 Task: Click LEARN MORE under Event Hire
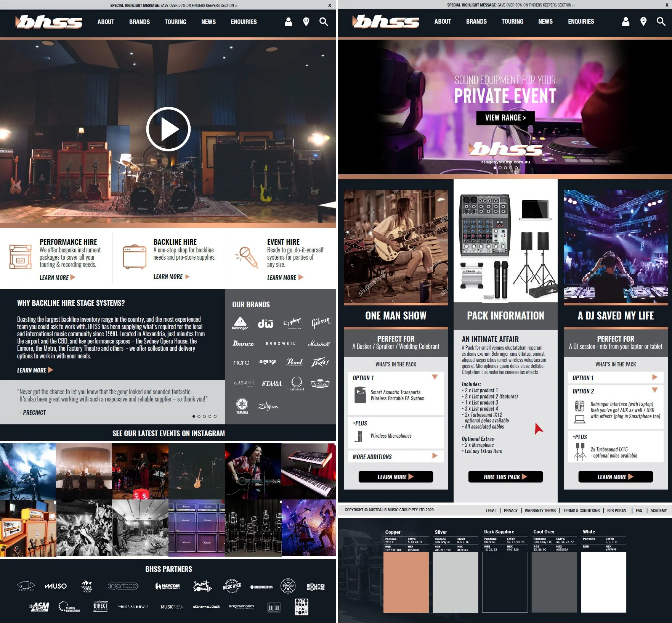[285, 277]
